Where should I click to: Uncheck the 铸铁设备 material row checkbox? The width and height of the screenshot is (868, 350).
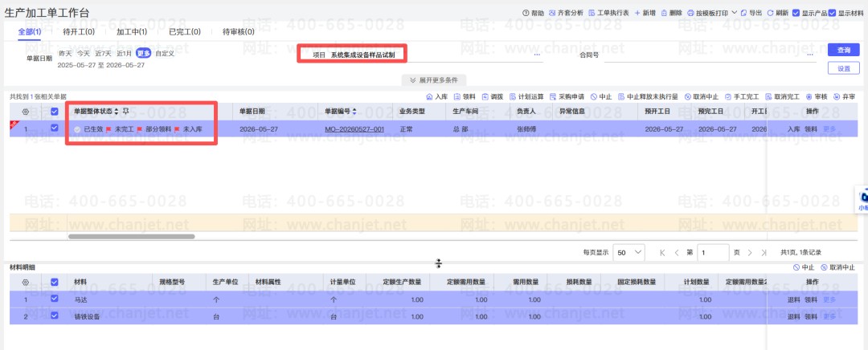point(55,316)
